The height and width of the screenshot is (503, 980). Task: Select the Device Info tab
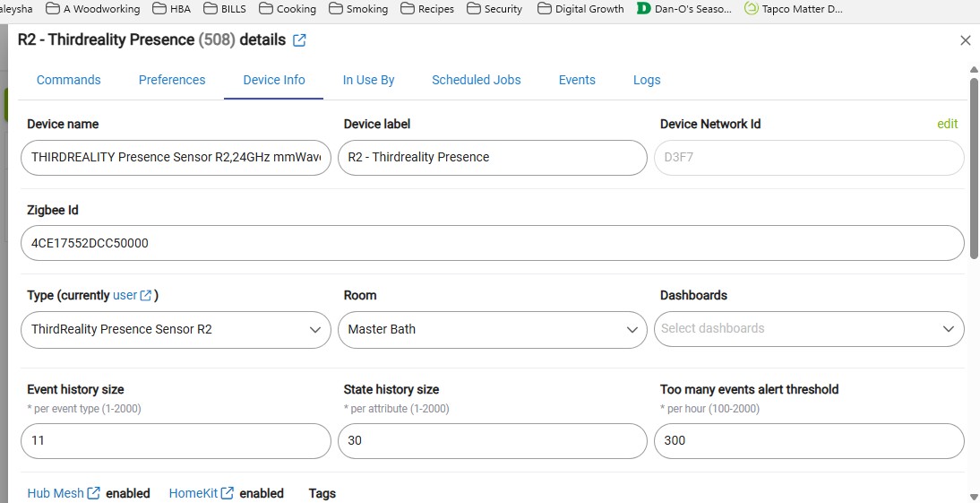click(274, 80)
